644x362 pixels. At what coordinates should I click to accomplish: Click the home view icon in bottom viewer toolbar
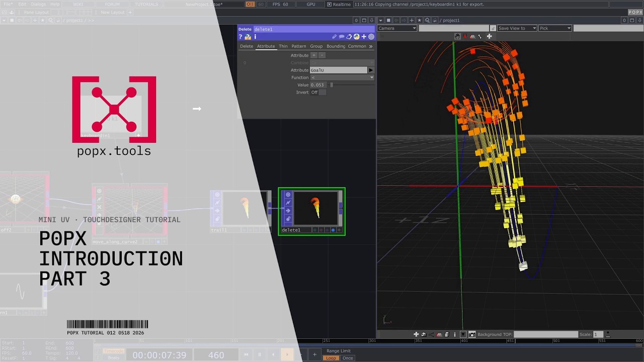point(424,334)
